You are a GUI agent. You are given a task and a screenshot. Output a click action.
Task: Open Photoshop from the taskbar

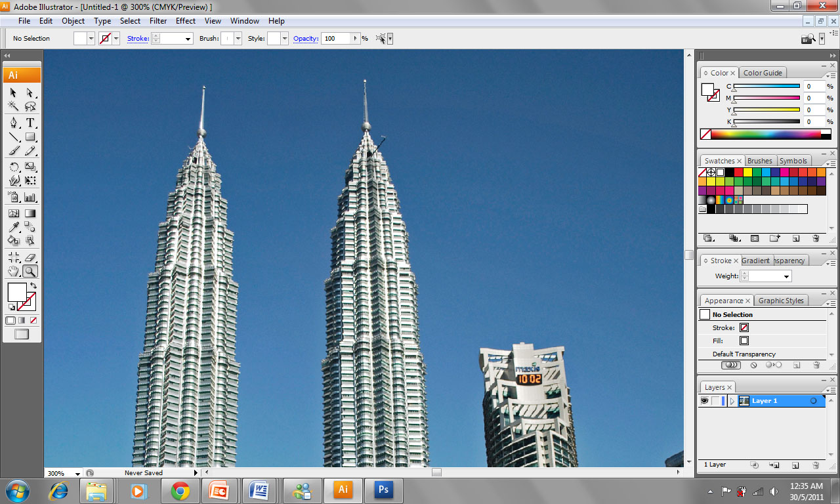point(383,490)
